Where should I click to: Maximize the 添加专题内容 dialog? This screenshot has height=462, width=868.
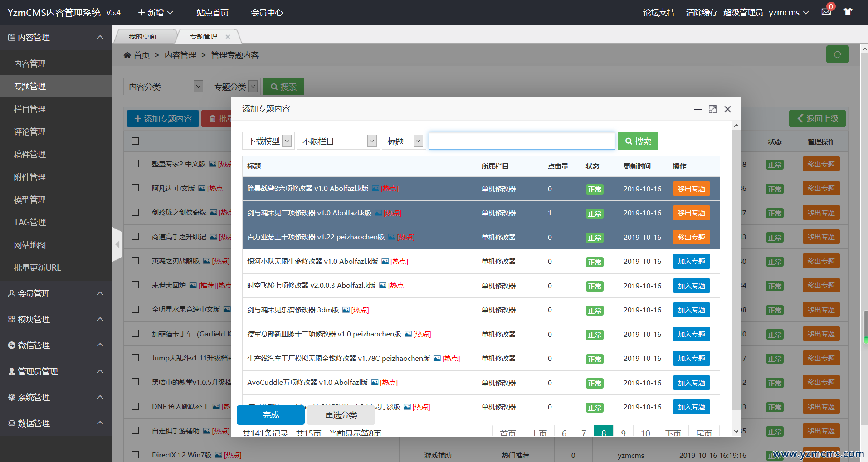712,109
